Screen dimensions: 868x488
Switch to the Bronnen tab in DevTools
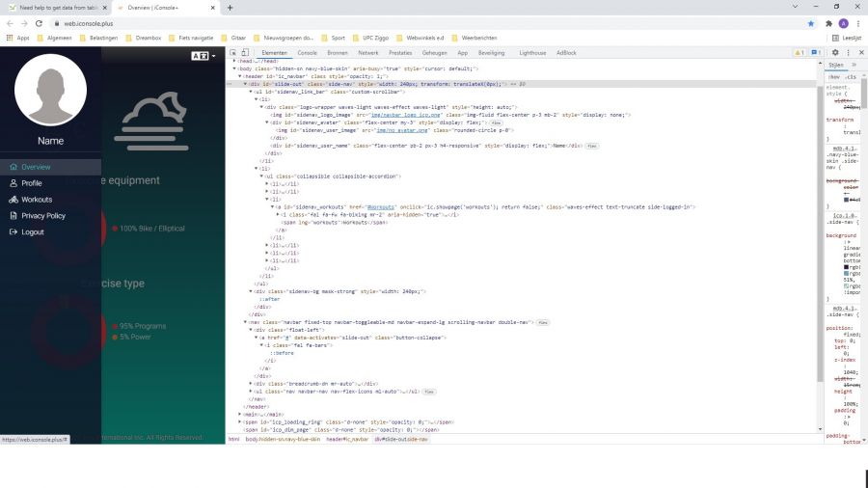point(338,53)
